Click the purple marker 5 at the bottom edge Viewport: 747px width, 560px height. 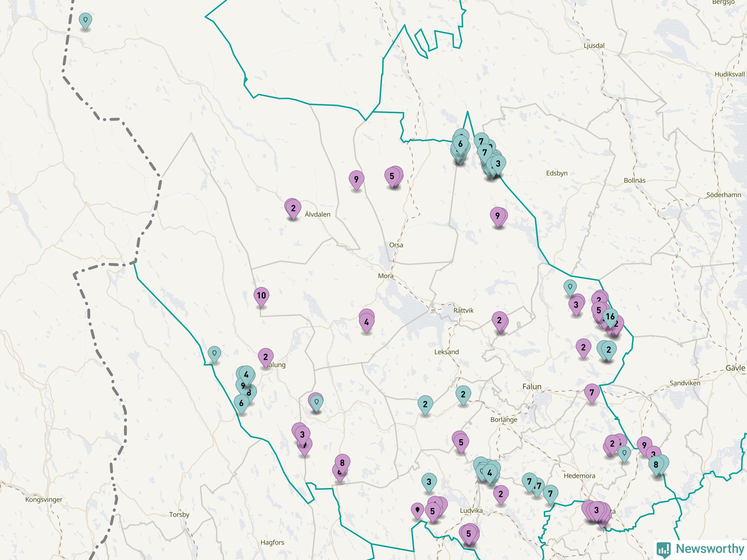click(468, 535)
